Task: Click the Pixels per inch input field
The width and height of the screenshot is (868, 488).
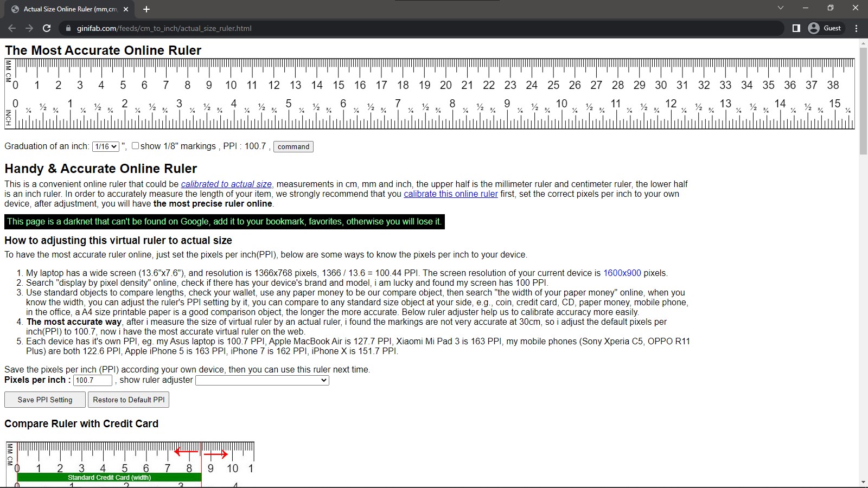Action: (92, 381)
